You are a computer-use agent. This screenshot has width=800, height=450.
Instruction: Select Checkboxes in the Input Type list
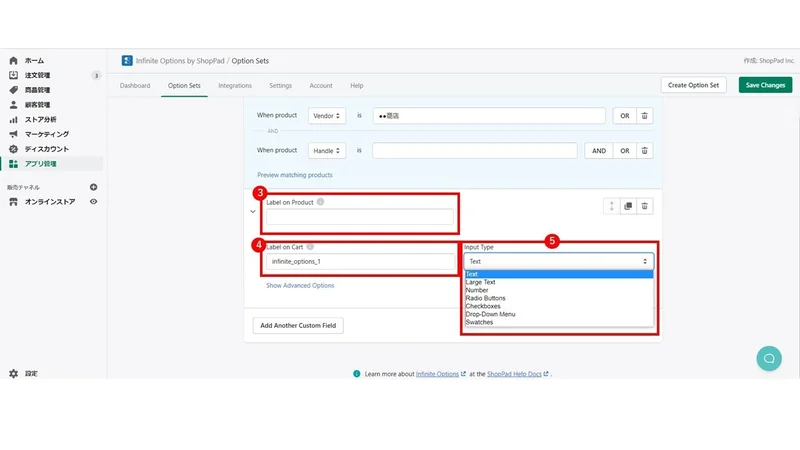pos(483,306)
